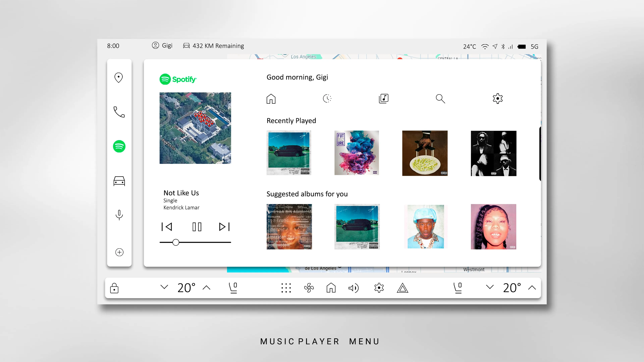644x362 pixels.
Task: Lower the left temperature with down chevron
Action: tap(164, 287)
